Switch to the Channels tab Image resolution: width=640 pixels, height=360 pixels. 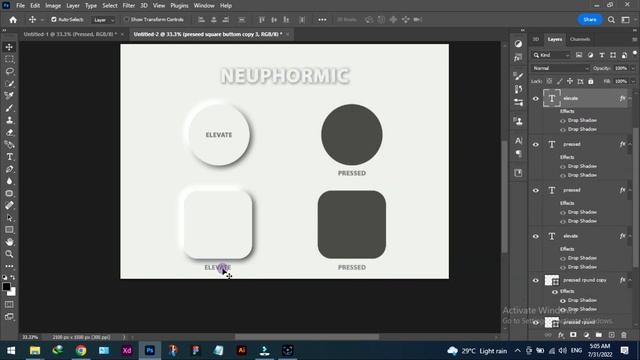(x=580, y=40)
